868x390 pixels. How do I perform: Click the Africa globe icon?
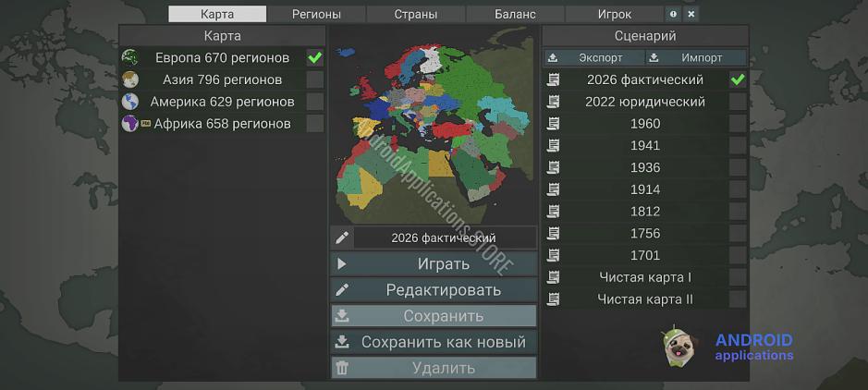tap(130, 123)
